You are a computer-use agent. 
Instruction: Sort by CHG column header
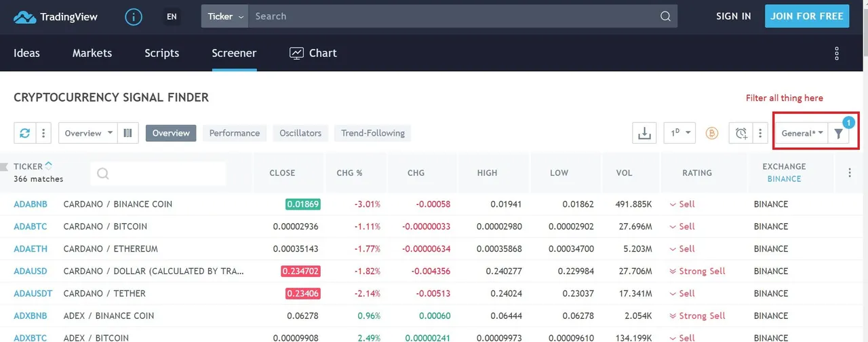point(416,173)
